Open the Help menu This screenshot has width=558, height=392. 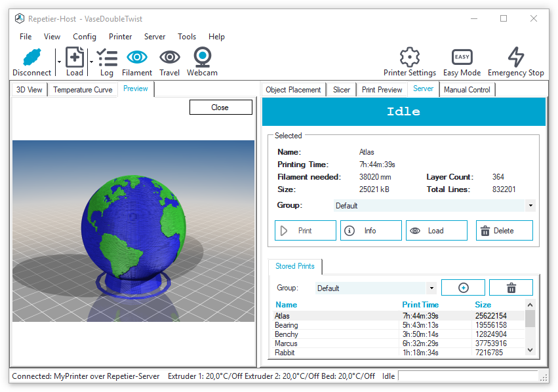tap(216, 37)
